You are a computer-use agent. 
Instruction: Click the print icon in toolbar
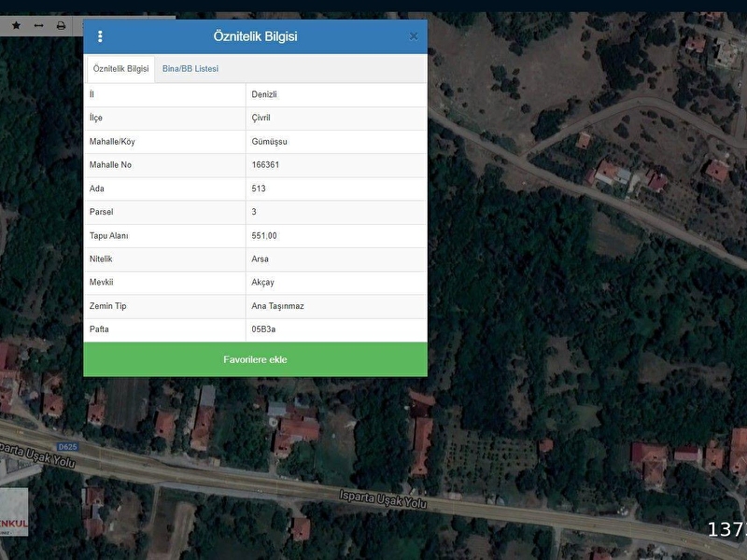pos(61,25)
